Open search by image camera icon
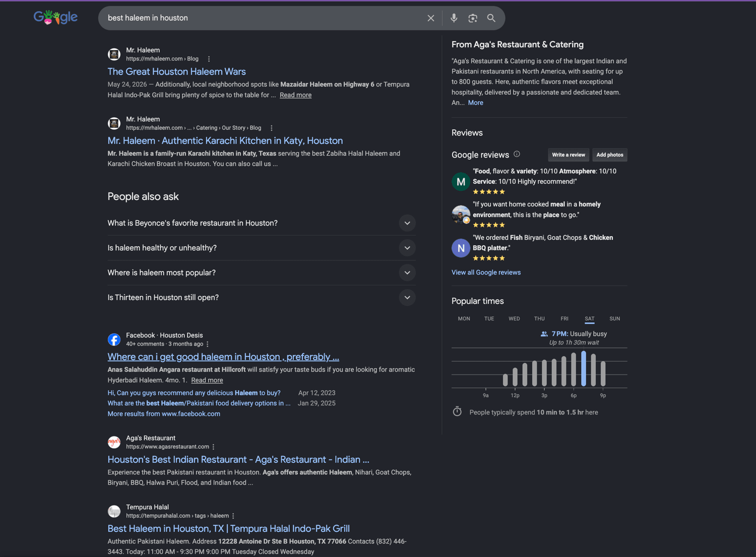The image size is (756, 557). tap(472, 18)
